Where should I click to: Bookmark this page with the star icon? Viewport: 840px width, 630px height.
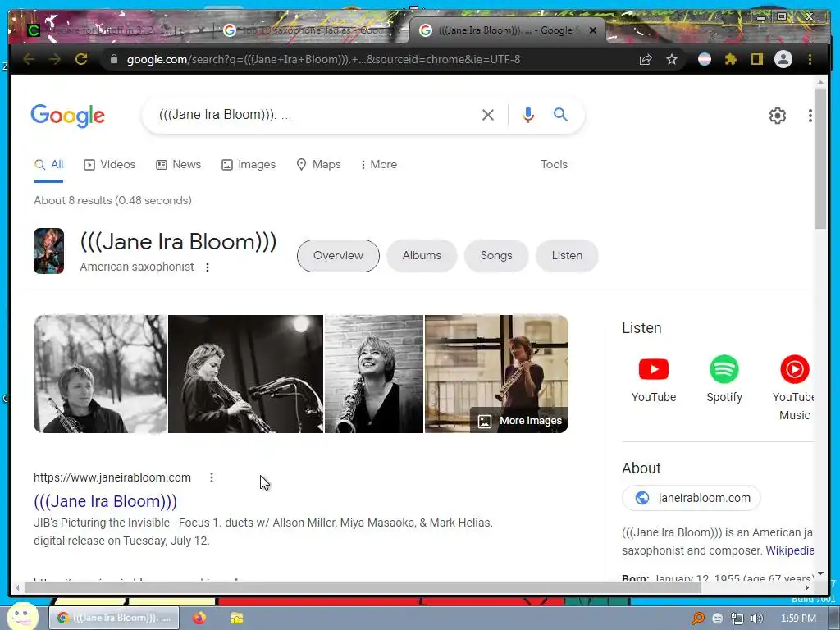click(x=672, y=59)
